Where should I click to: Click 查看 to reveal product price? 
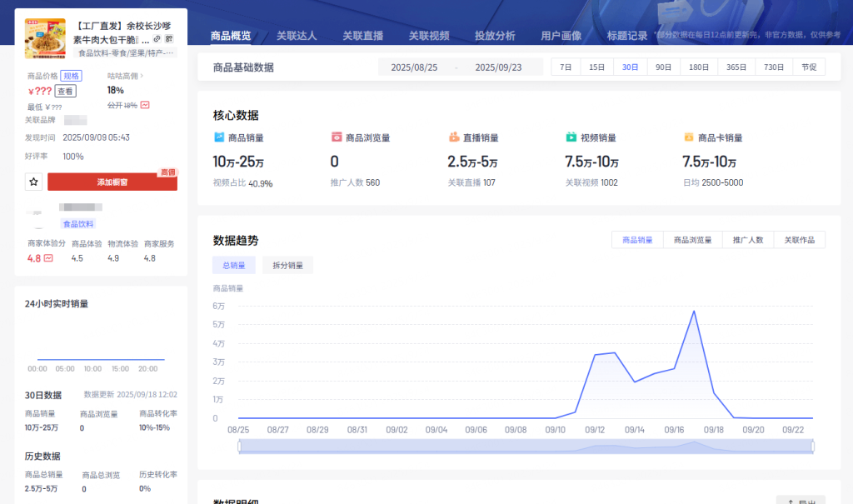(x=65, y=92)
